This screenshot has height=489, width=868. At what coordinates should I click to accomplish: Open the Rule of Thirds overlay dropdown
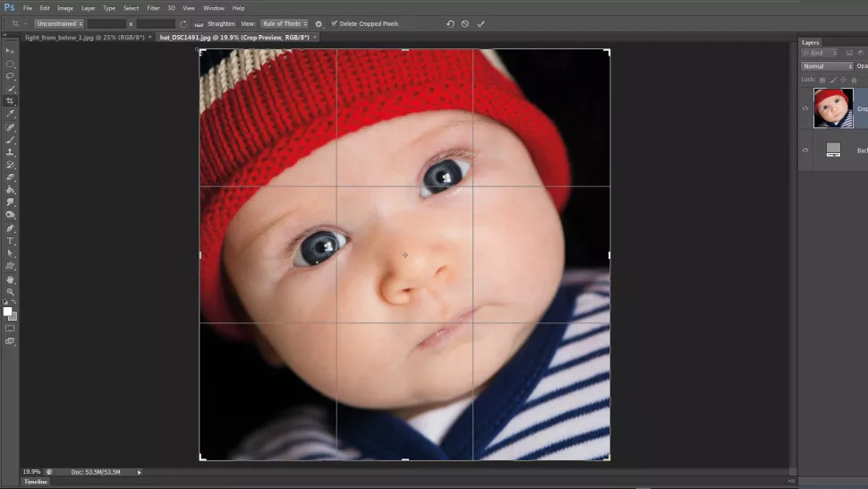285,24
